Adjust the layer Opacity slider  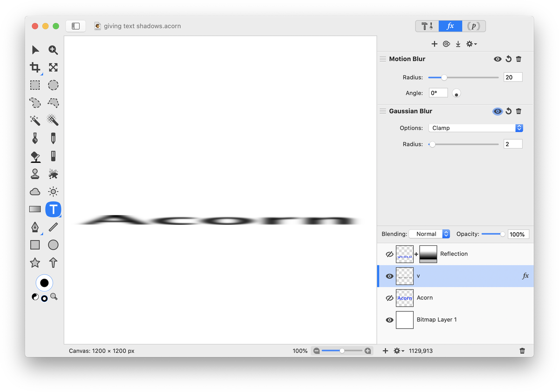(x=493, y=234)
